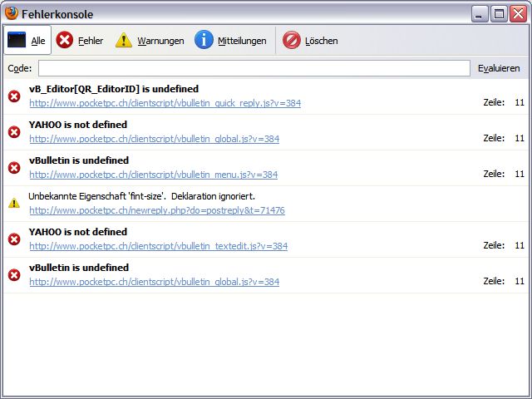This screenshot has height=399, width=532.
Task: Click error icon beside vbulletin_menu.js entry
Action: [14, 168]
